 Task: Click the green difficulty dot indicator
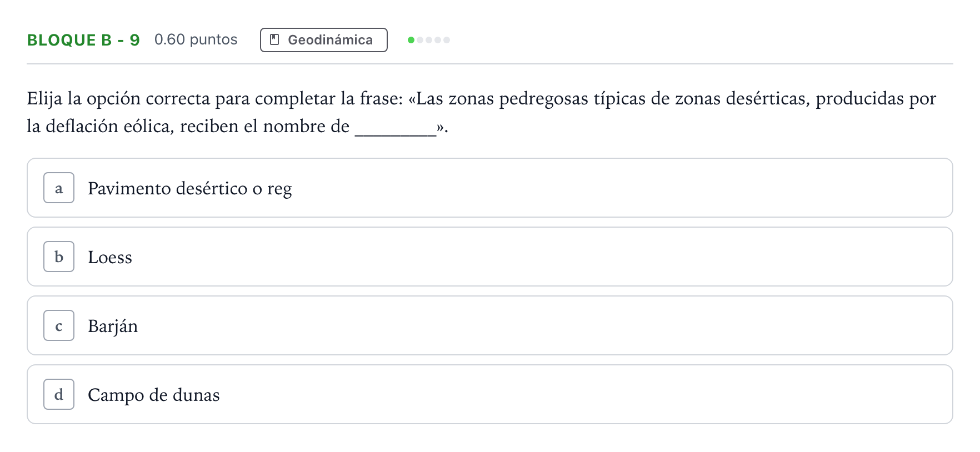click(411, 40)
